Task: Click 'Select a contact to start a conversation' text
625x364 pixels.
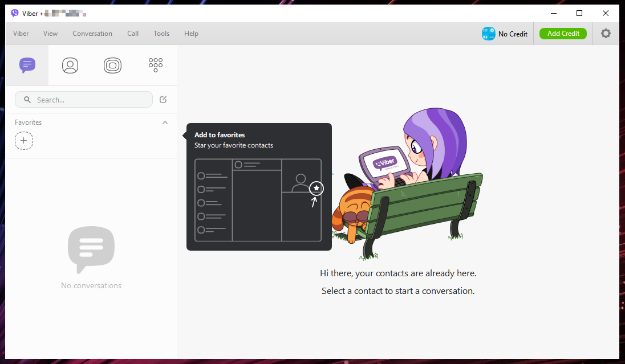Action: (x=398, y=291)
